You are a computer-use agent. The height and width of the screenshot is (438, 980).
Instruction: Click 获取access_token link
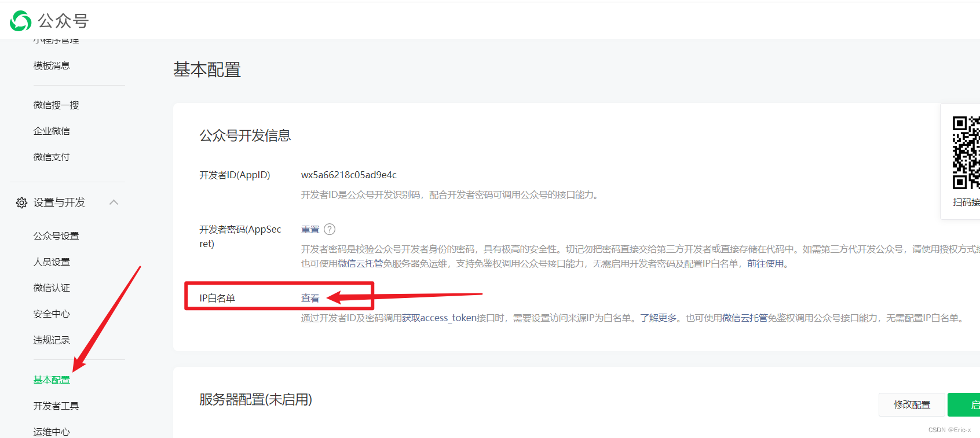[x=439, y=318]
